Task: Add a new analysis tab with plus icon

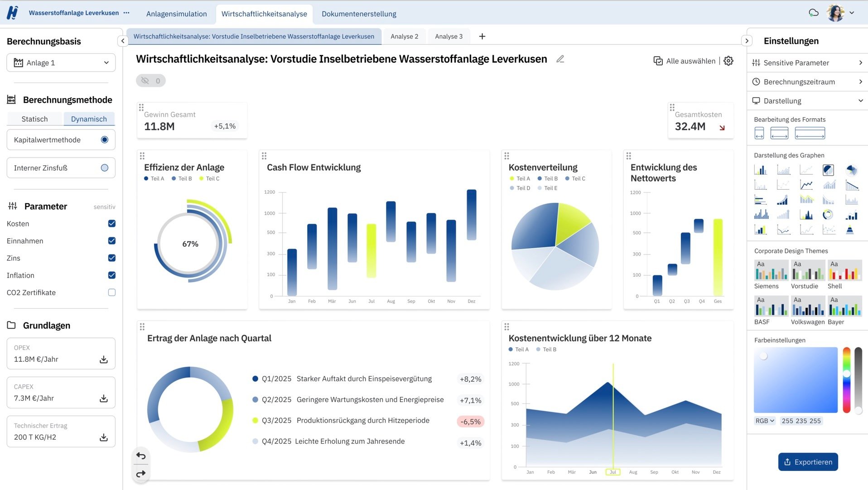Action: (482, 36)
